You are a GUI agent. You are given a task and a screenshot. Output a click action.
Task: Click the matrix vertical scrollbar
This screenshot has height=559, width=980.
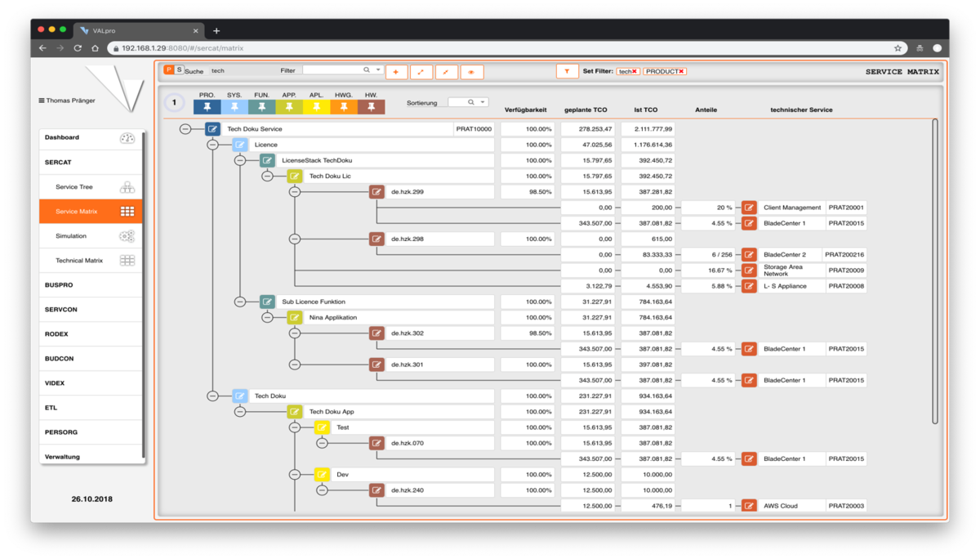coord(935,272)
